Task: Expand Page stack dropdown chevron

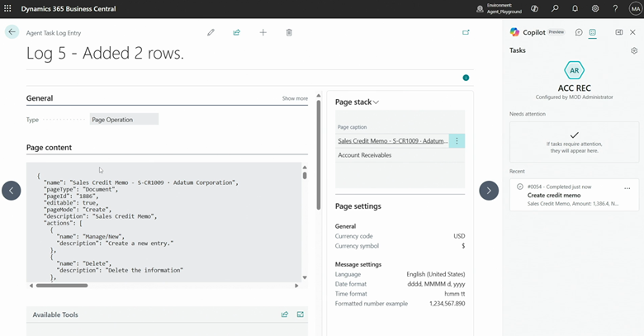Action: click(376, 102)
